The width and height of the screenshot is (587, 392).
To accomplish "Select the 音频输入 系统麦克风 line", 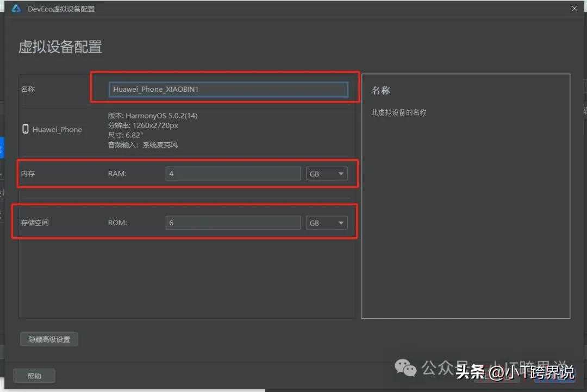I will point(142,145).
